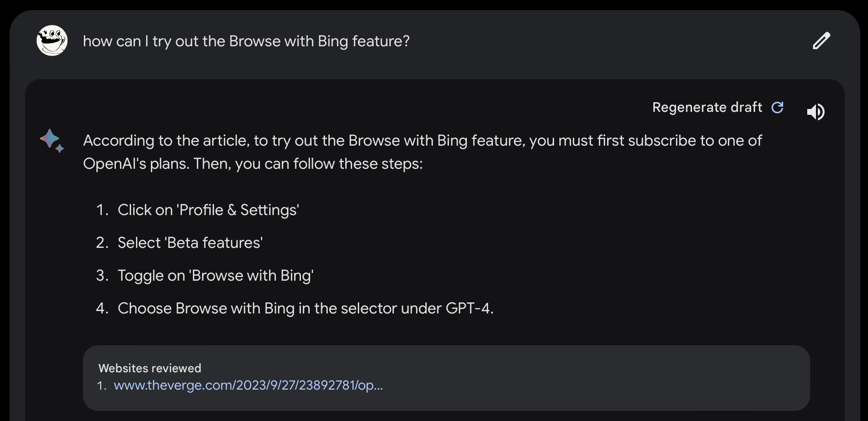868x421 pixels.
Task: Click the 'Websites reviewed' heading
Action: (149, 368)
